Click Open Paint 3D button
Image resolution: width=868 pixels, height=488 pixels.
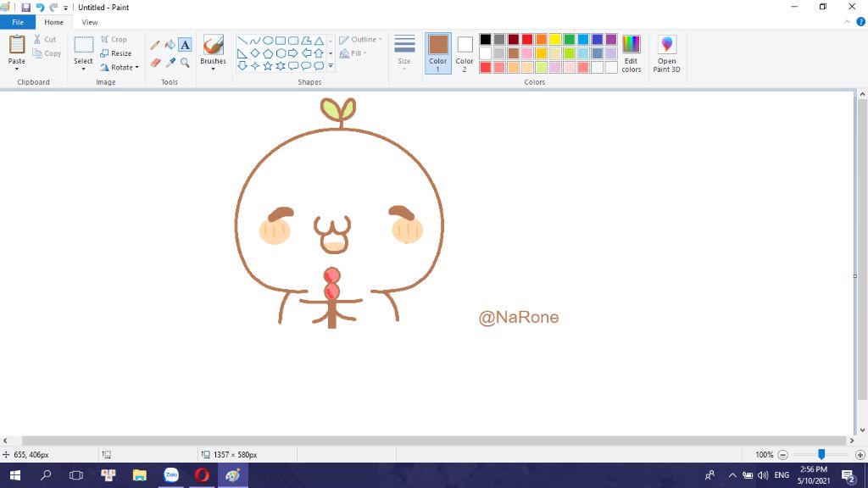[x=666, y=53]
